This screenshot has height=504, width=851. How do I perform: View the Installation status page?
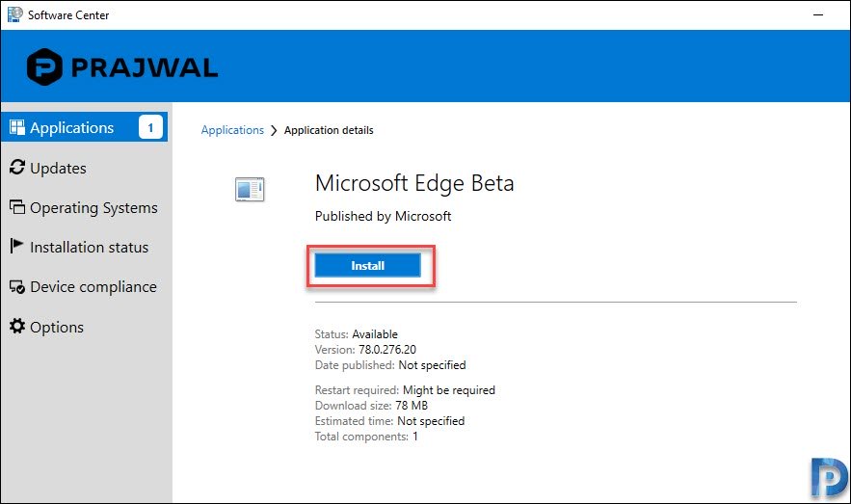click(x=89, y=248)
